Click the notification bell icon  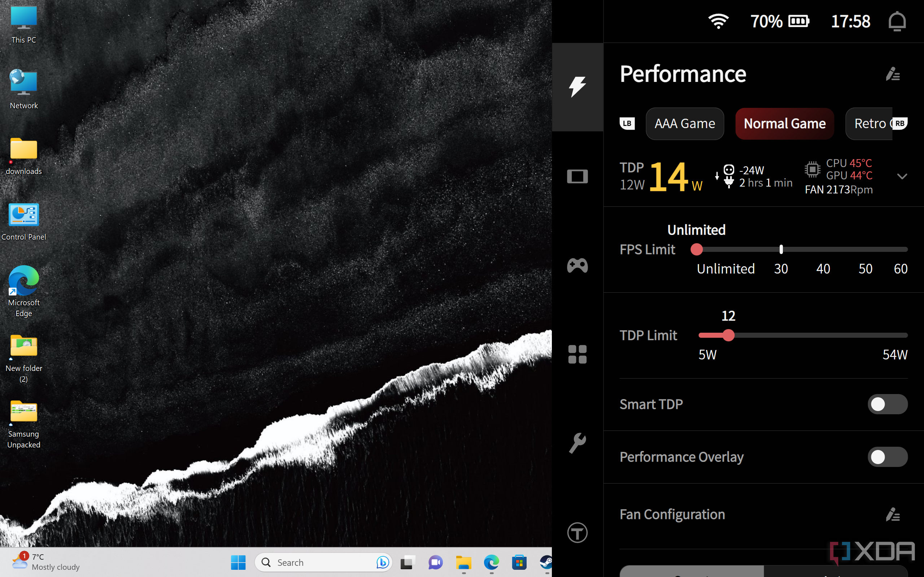897,21
